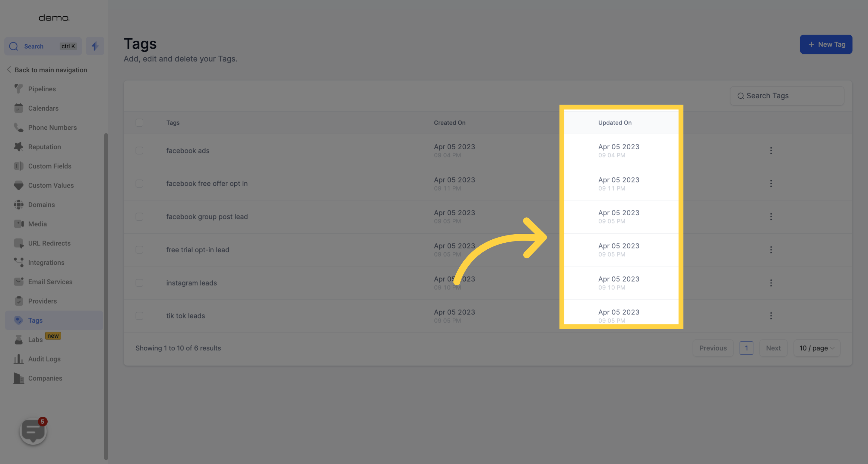Open the 10 / page dropdown
Viewport: 868px width, 464px height.
point(816,348)
